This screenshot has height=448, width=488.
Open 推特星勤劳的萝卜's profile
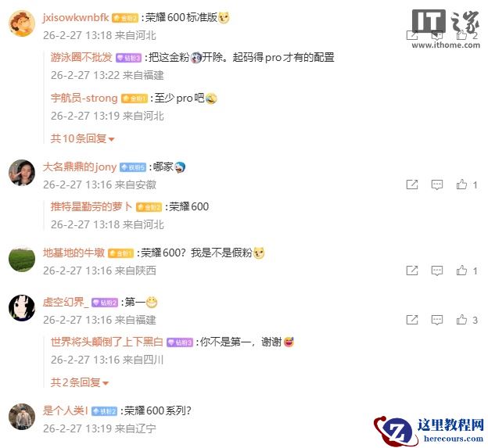pyautogui.click(x=91, y=206)
